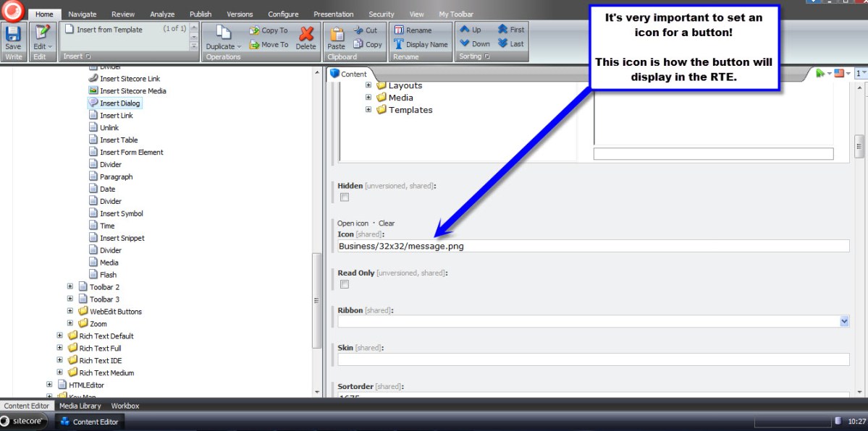Click the Paste clipboard icon
Image resolution: width=868 pixels, height=431 pixels.
[337, 34]
